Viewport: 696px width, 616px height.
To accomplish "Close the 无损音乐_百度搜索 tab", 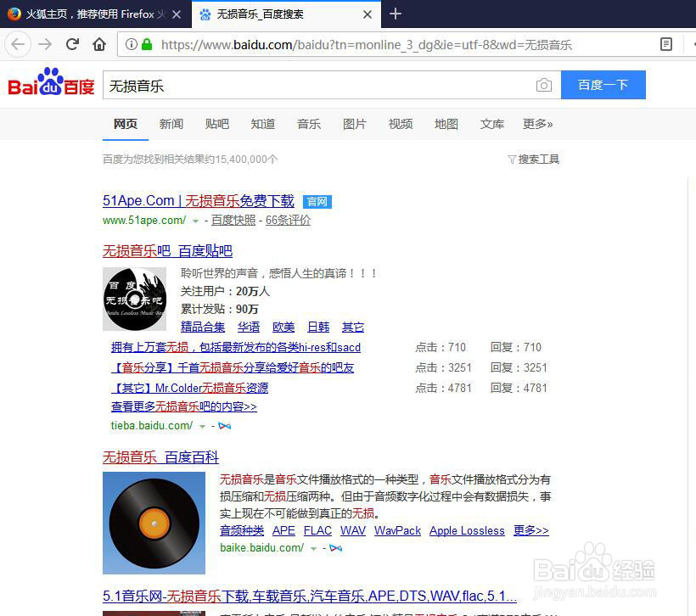I will pos(367,14).
